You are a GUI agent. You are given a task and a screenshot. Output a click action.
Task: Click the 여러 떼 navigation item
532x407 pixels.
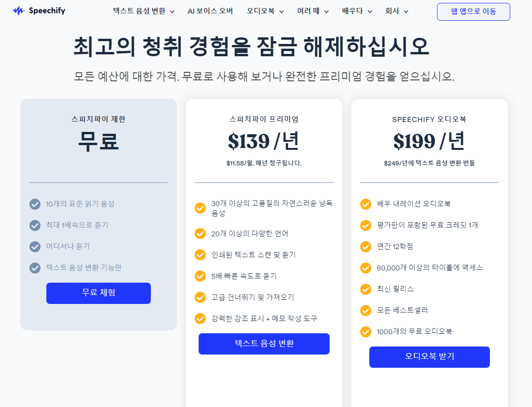coord(309,11)
